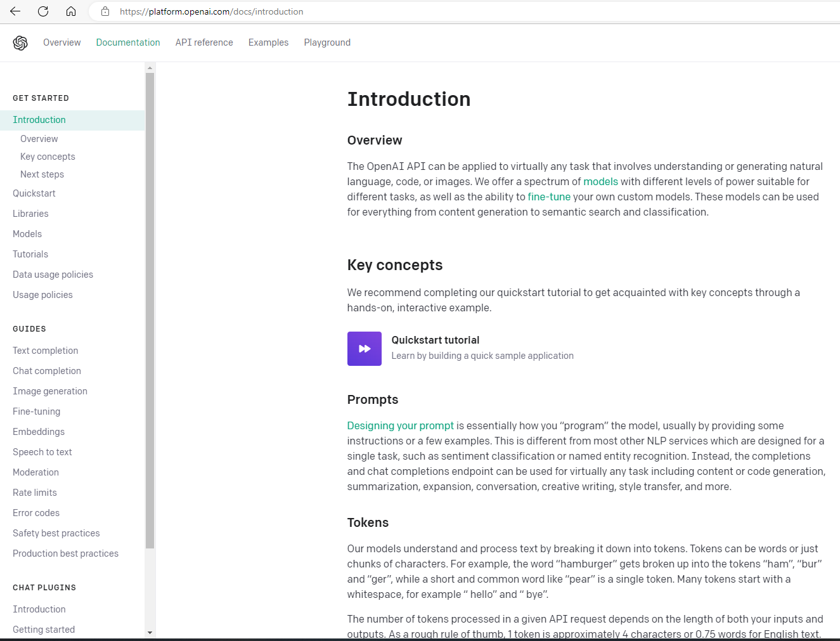The height and width of the screenshot is (641, 840).
Task: Go to browser home icon
Action: 71,11
